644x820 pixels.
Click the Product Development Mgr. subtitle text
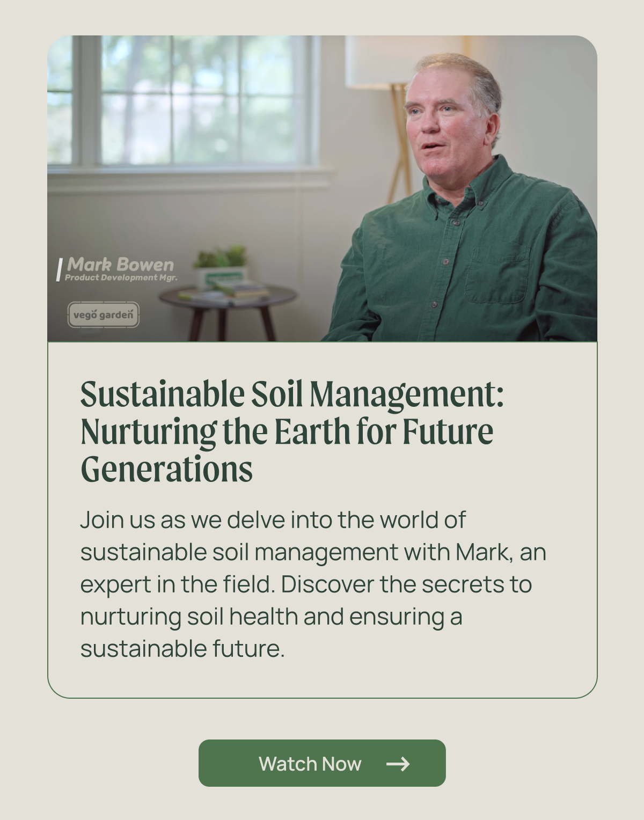point(121,277)
